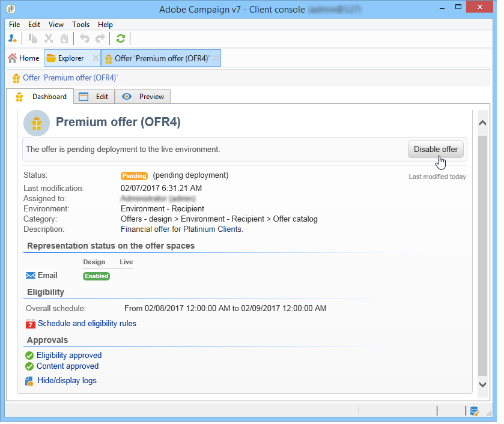Viewport: 504px width, 424px height.
Task: Click the overall schedule date range text
Action: [x=225, y=308]
